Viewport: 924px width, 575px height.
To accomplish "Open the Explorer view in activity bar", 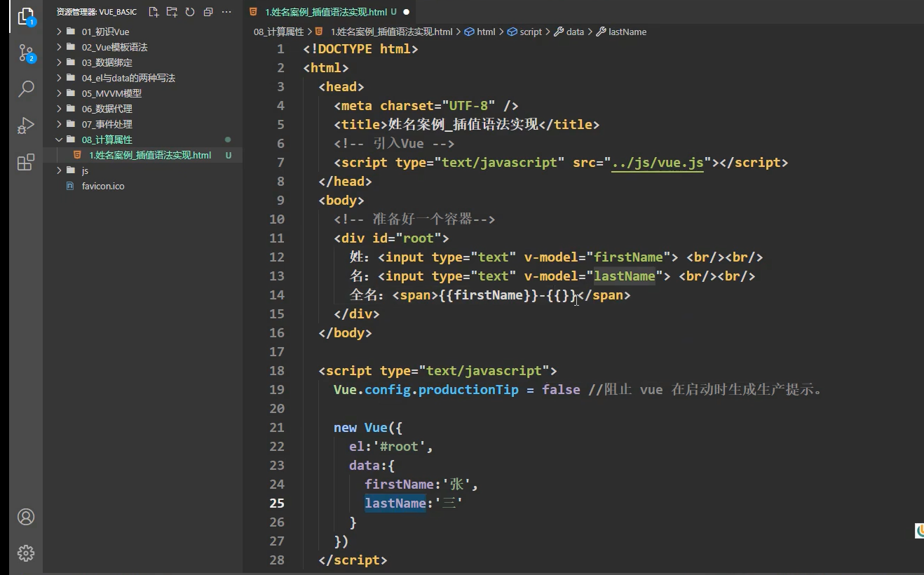I will (26, 17).
